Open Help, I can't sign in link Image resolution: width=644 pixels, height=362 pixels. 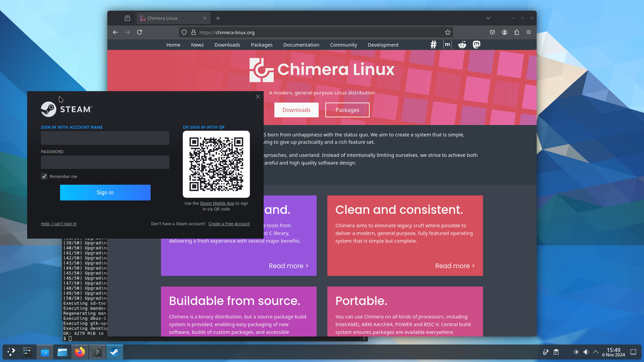(59, 224)
